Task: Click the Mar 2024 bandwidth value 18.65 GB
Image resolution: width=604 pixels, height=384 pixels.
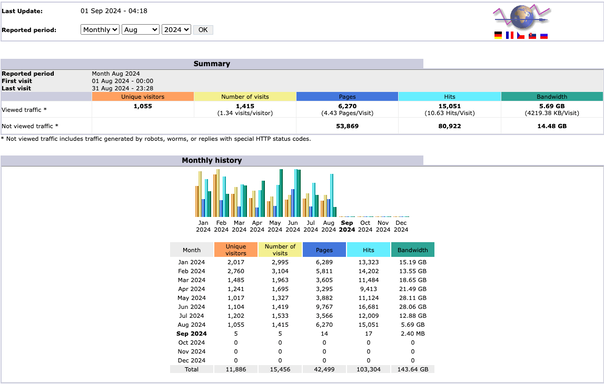Action: tap(413, 280)
